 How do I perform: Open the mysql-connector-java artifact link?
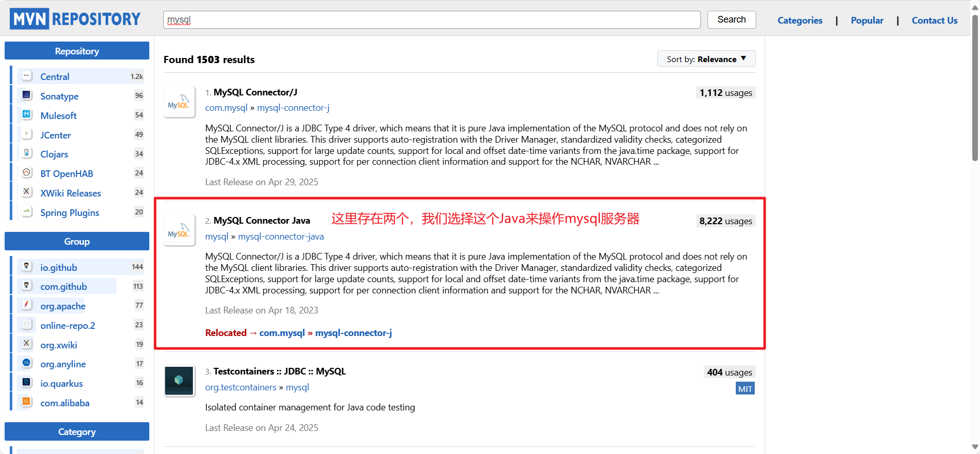point(281,236)
